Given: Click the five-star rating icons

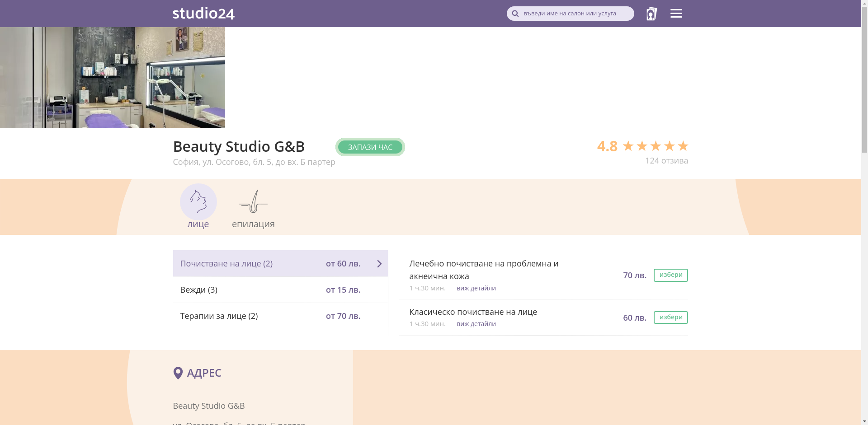Looking at the screenshot, I should pyautogui.click(x=655, y=146).
